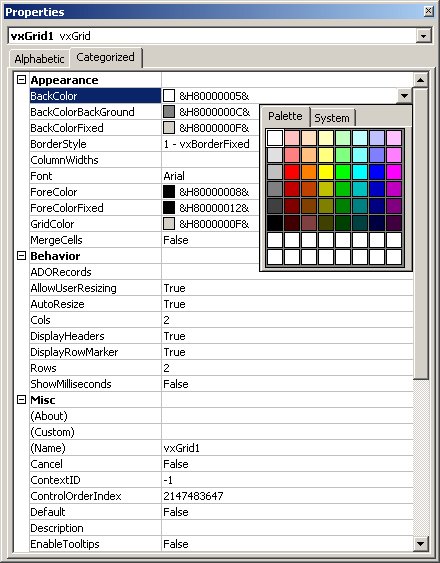Click the AutoResize True value

[175, 304]
